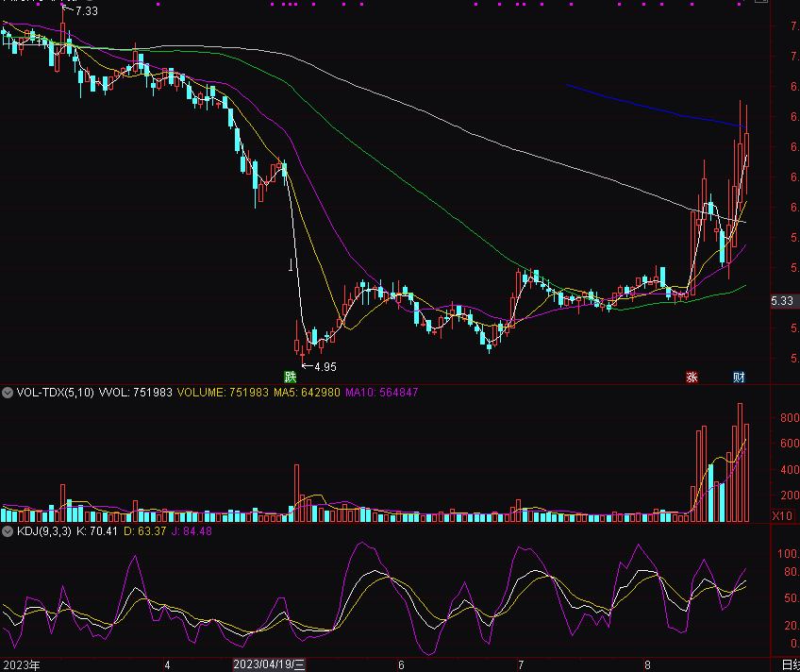Click the 2023/04/19 date cursor label

270,664
